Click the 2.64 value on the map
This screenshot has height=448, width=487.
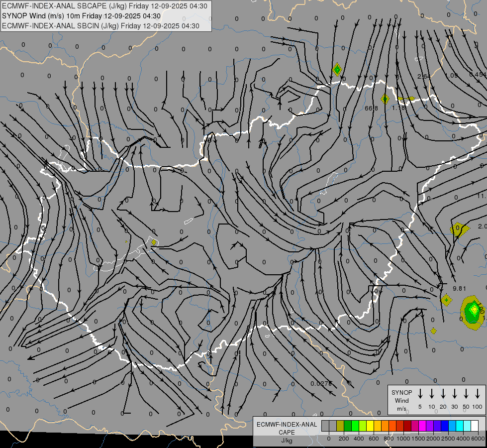[x=424, y=77]
